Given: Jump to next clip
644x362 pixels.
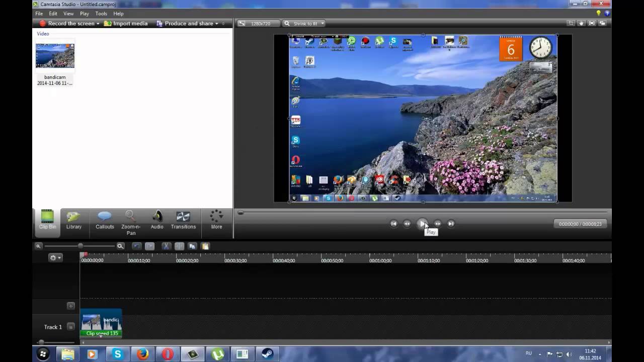Looking at the screenshot, I should (x=451, y=224).
